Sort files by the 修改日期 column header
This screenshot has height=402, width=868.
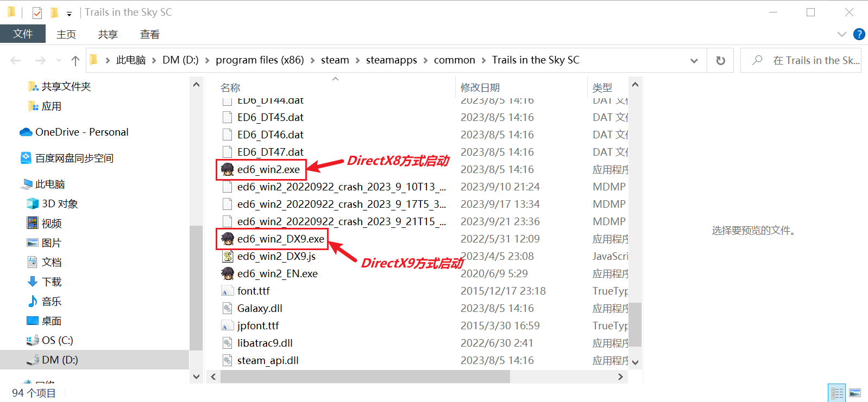point(480,87)
